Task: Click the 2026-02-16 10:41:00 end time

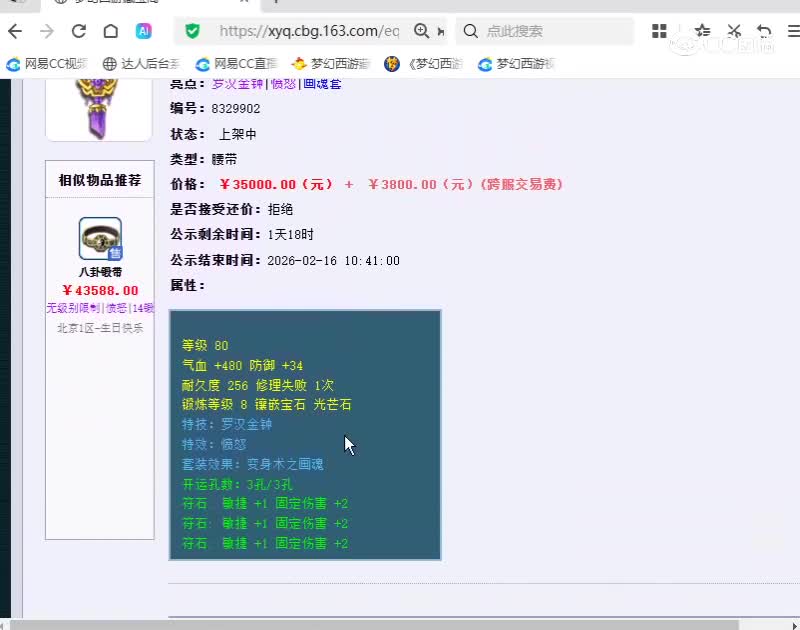Action: [333, 261]
